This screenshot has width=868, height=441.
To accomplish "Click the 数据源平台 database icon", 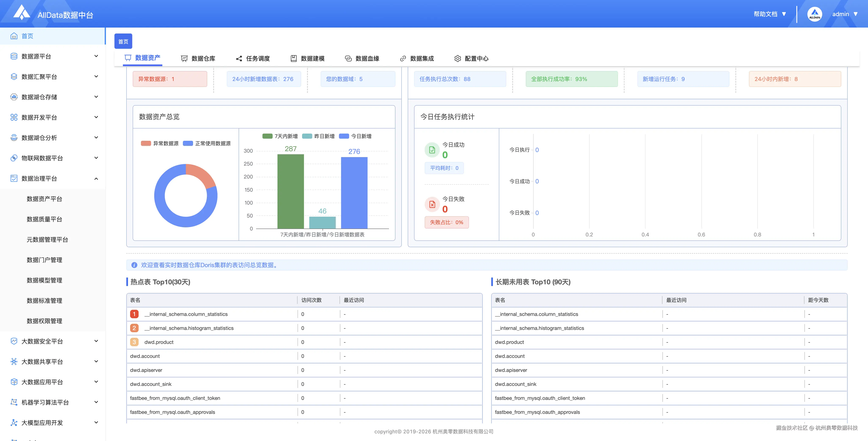I will [14, 56].
